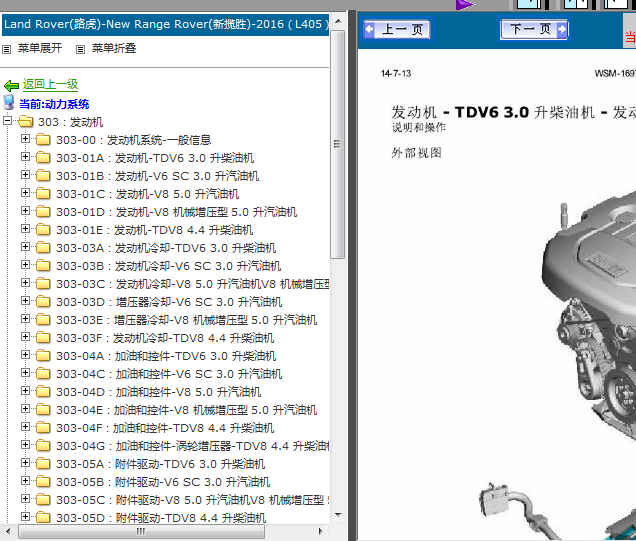Click the 返回上一级 link
Screen dimensions: 636x541
50,84
